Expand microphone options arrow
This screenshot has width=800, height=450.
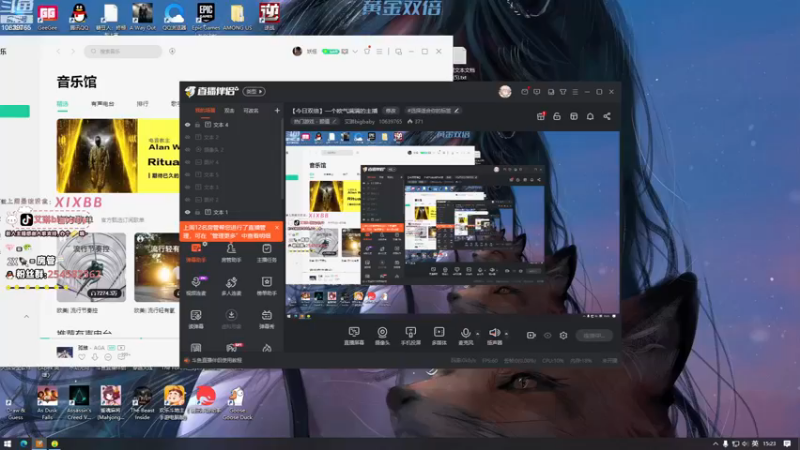point(478,334)
